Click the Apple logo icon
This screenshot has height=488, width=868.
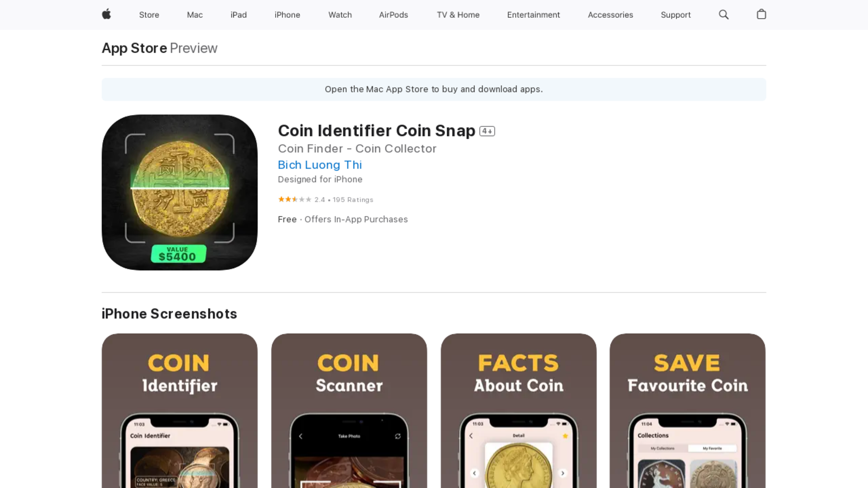[x=106, y=14]
